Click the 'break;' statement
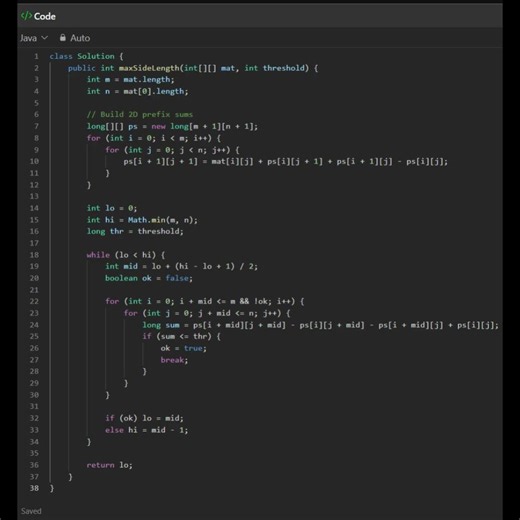The height and width of the screenshot is (520, 520). point(174,360)
